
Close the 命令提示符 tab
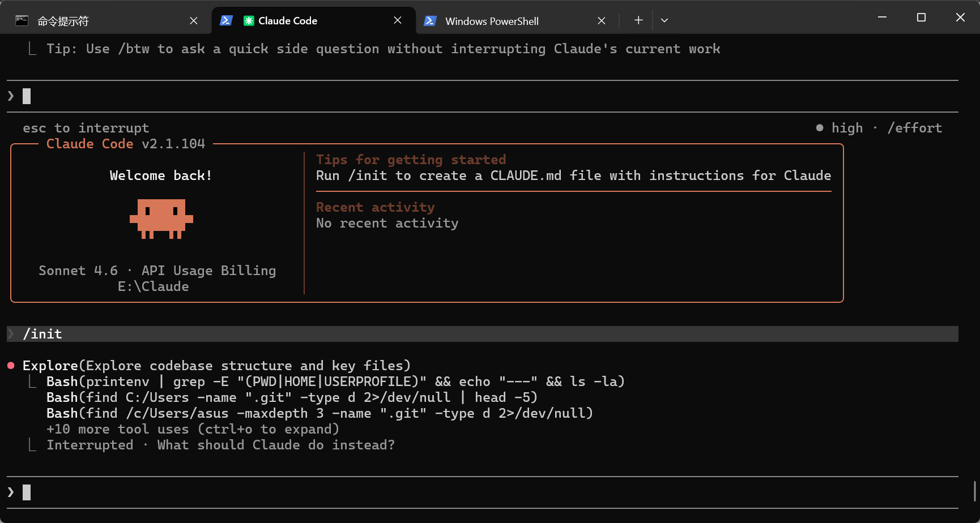[x=194, y=21]
